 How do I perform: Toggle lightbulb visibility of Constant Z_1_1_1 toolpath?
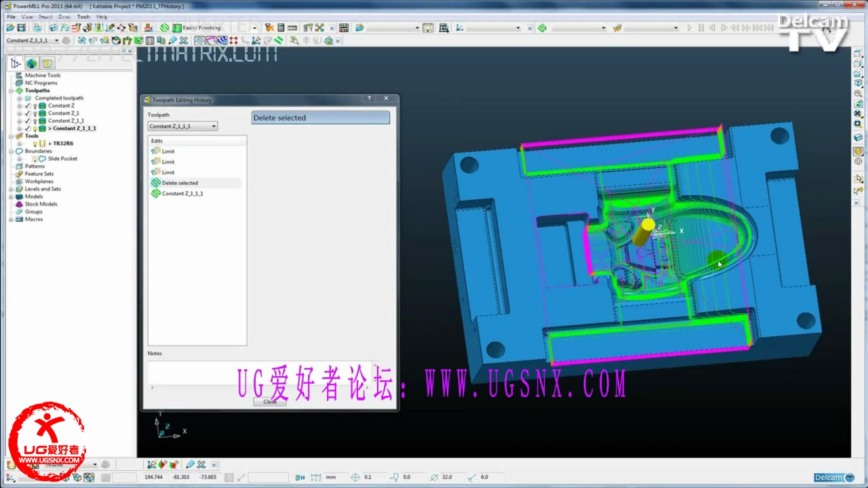(35, 128)
